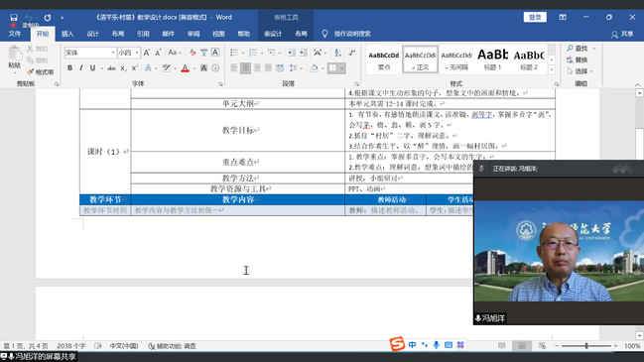Open the 插入 Insert tab

click(x=67, y=34)
